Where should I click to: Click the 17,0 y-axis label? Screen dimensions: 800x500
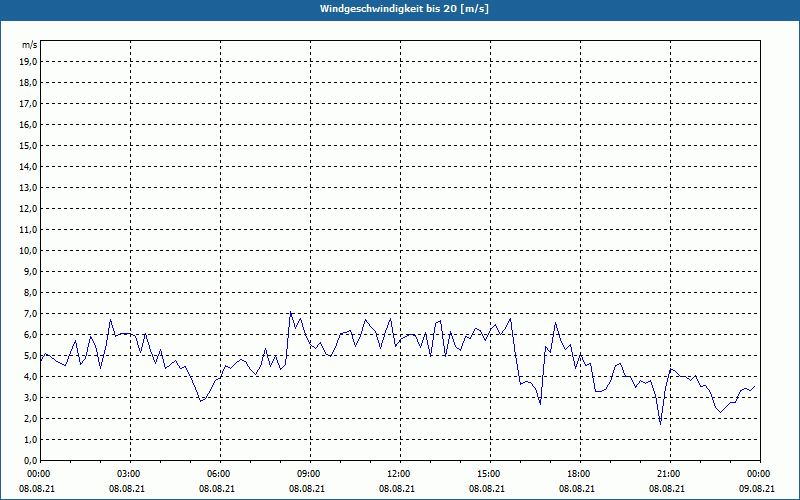[28, 104]
